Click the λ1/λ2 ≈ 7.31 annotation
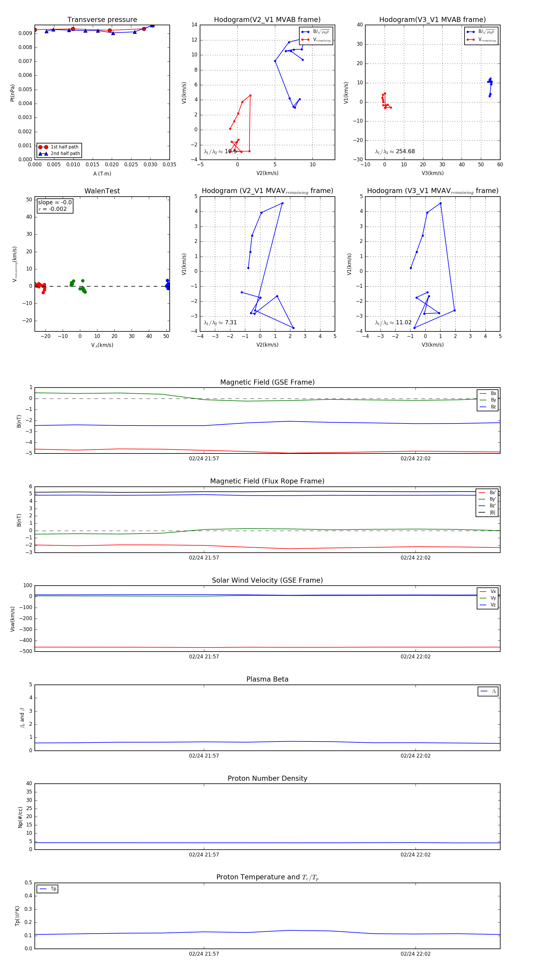The image size is (535, 980). point(220,323)
